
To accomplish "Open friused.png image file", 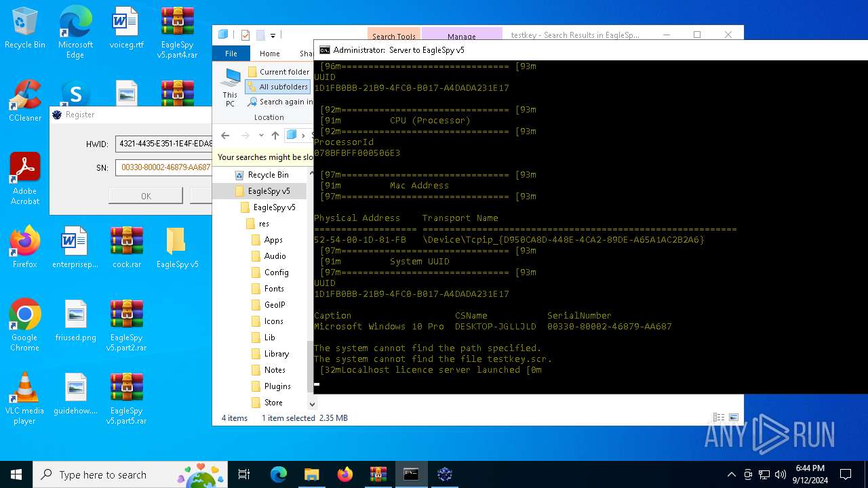I will coord(75,321).
